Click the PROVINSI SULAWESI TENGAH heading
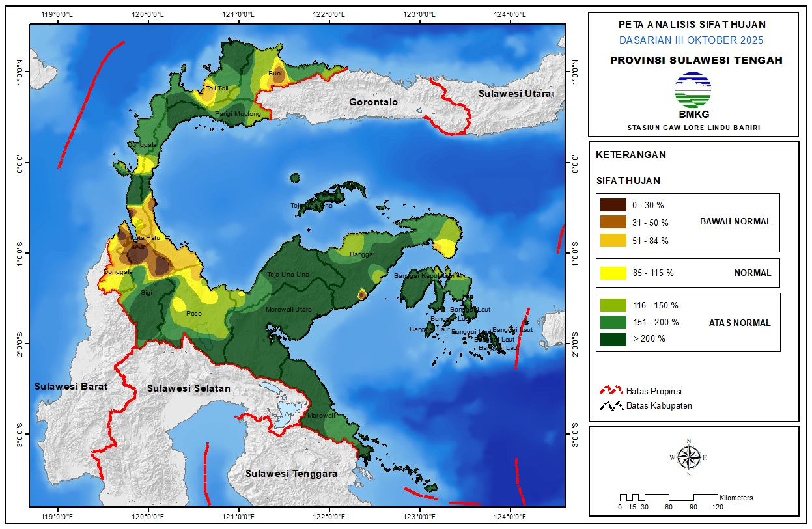The height and width of the screenshot is (529, 812). point(696,61)
